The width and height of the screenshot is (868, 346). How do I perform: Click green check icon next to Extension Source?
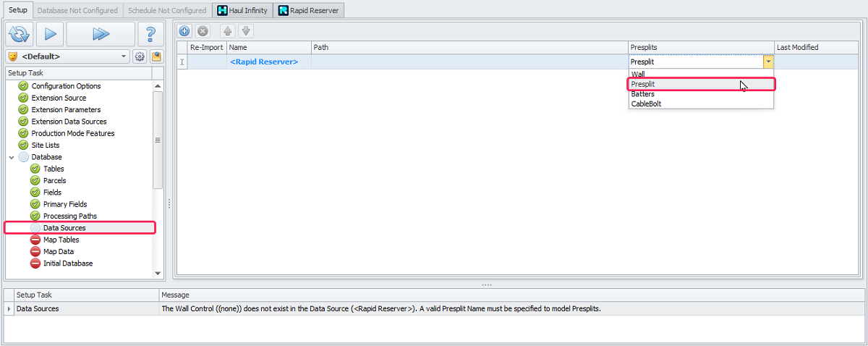pos(23,98)
